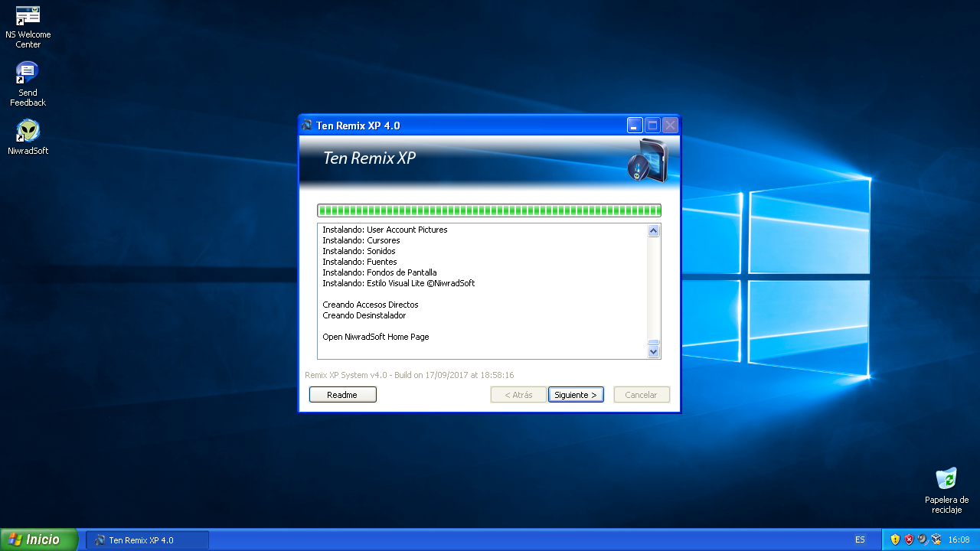Open the Send Feedback desktop icon
The height and width of the screenshot is (551, 980).
[28, 79]
